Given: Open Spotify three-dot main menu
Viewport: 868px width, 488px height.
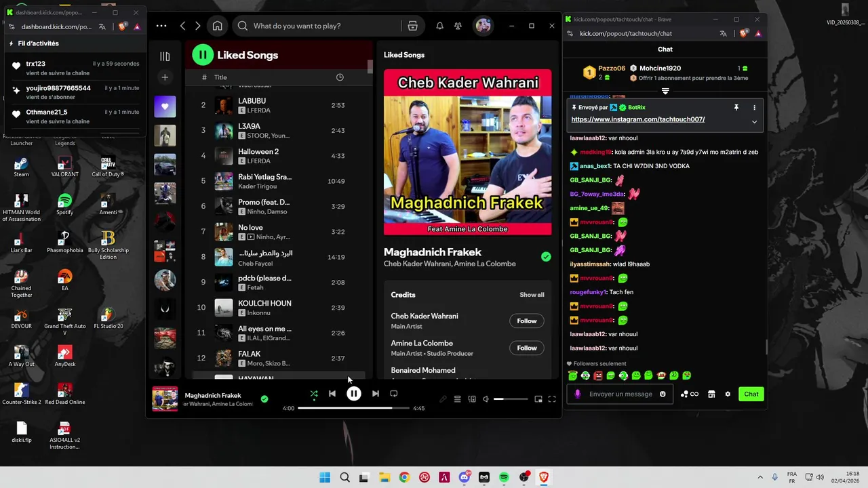Looking at the screenshot, I should (x=161, y=26).
